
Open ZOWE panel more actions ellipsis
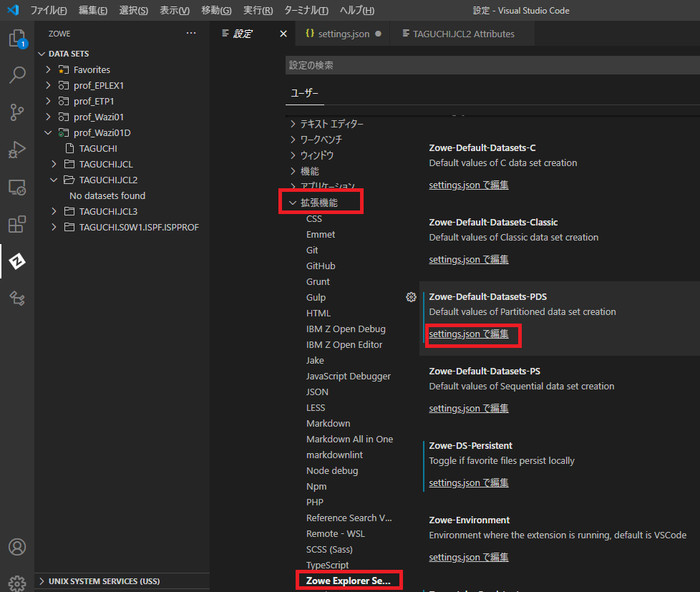191,33
